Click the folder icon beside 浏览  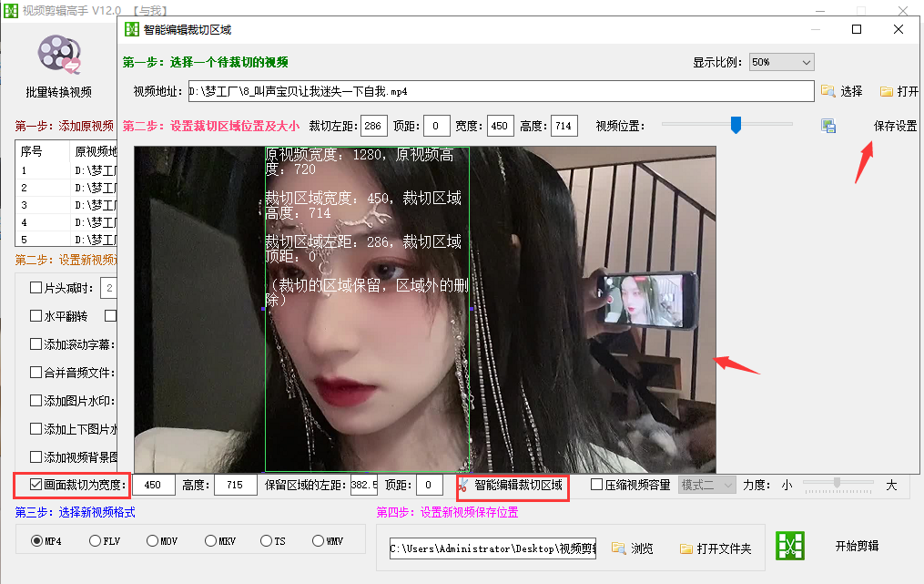tap(618, 548)
